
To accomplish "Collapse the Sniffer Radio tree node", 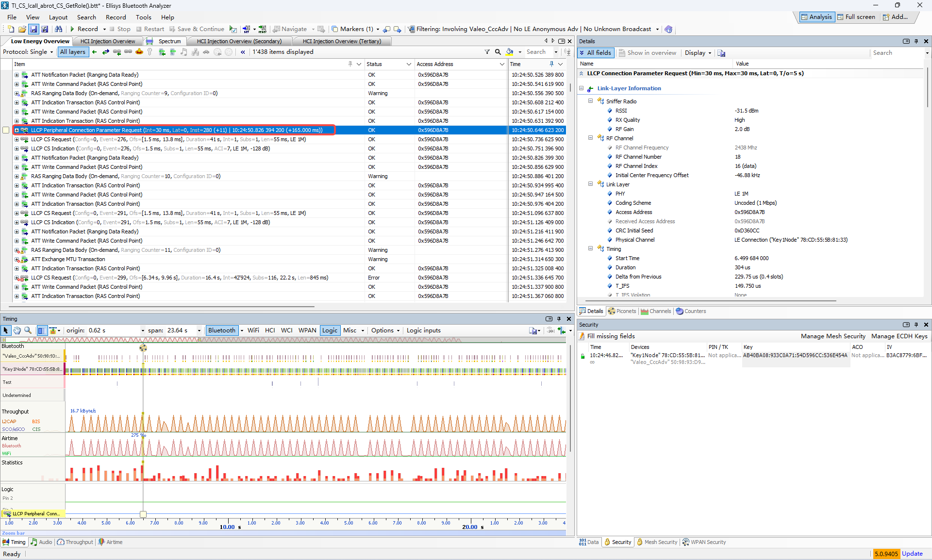I will point(590,101).
